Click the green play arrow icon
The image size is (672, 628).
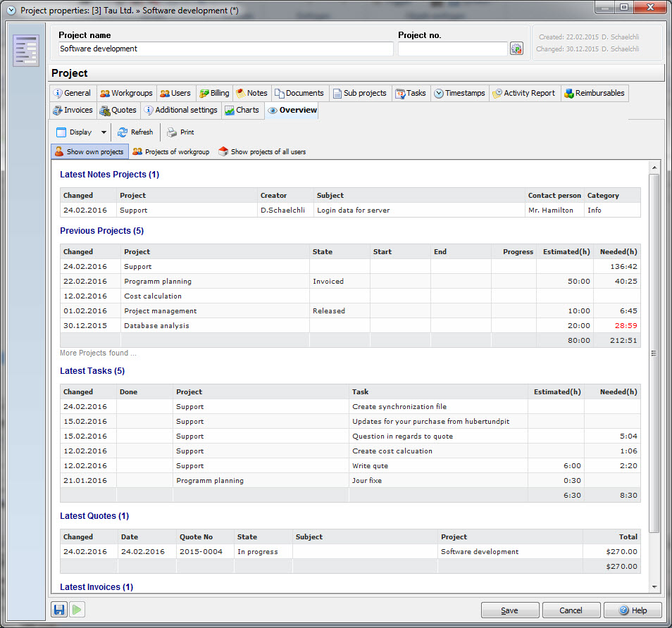(77, 610)
